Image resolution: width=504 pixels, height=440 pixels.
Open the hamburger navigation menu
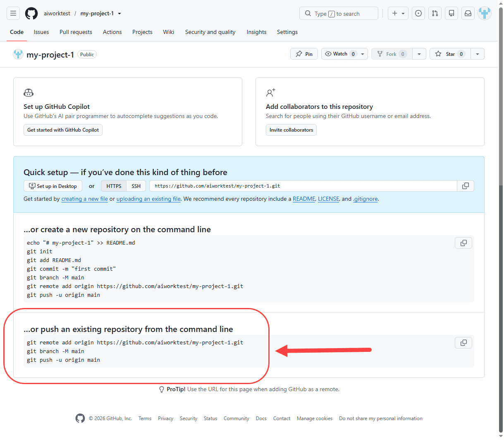click(x=13, y=13)
